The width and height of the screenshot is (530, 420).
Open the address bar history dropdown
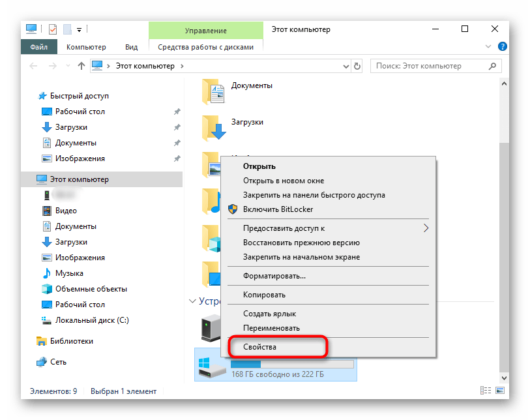coord(346,66)
